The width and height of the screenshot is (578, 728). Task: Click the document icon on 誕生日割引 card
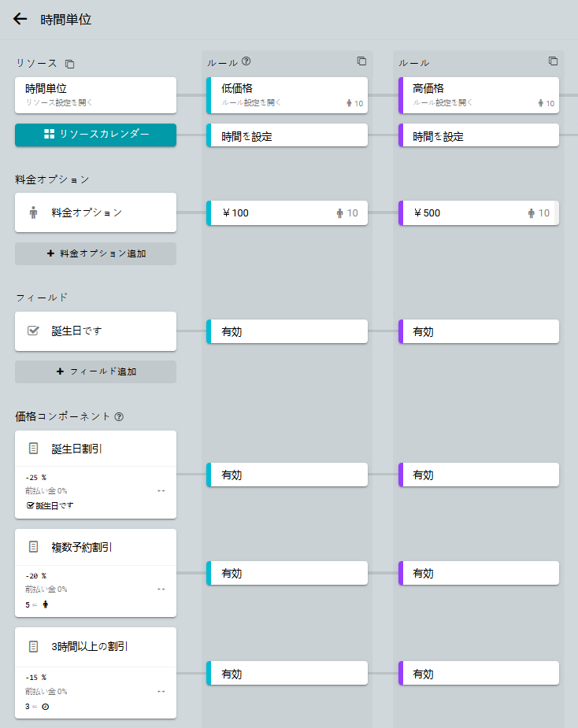[x=33, y=449]
